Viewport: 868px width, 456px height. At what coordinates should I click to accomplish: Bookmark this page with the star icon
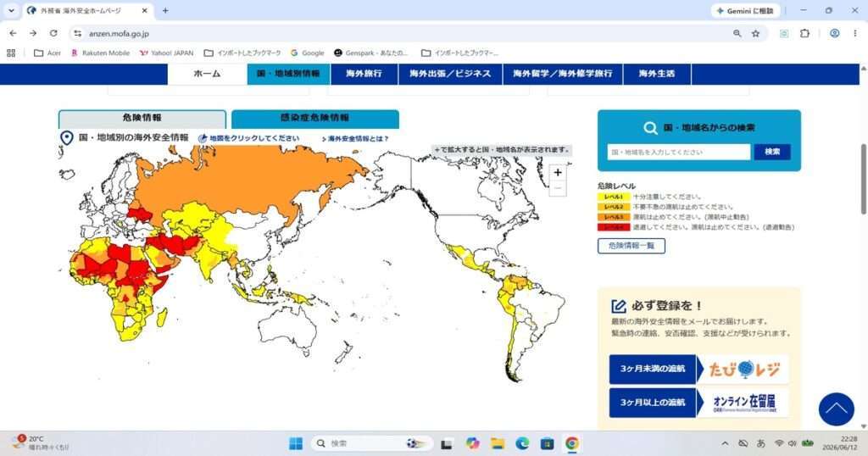click(x=755, y=34)
